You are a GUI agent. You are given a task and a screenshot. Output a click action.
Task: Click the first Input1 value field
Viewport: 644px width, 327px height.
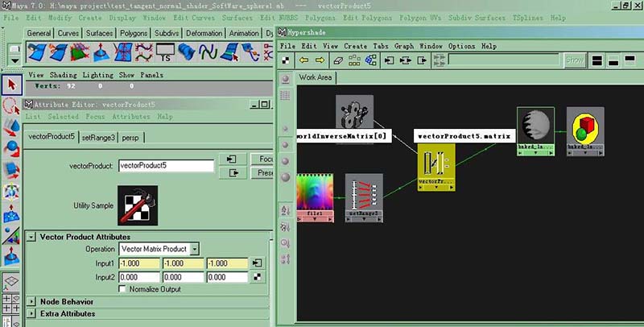click(139, 263)
